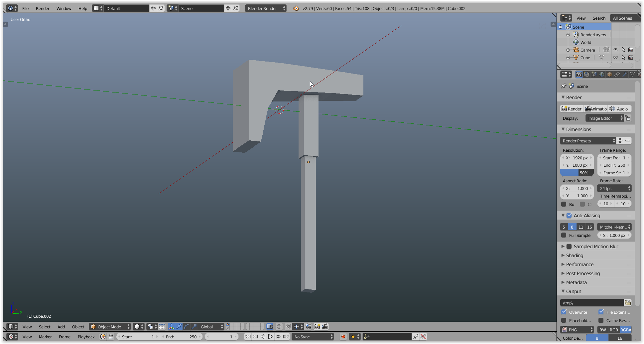Open the Blender Render engine dropdown
Image resolution: width=644 pixels, height=344 pixels.
point(266,8)
